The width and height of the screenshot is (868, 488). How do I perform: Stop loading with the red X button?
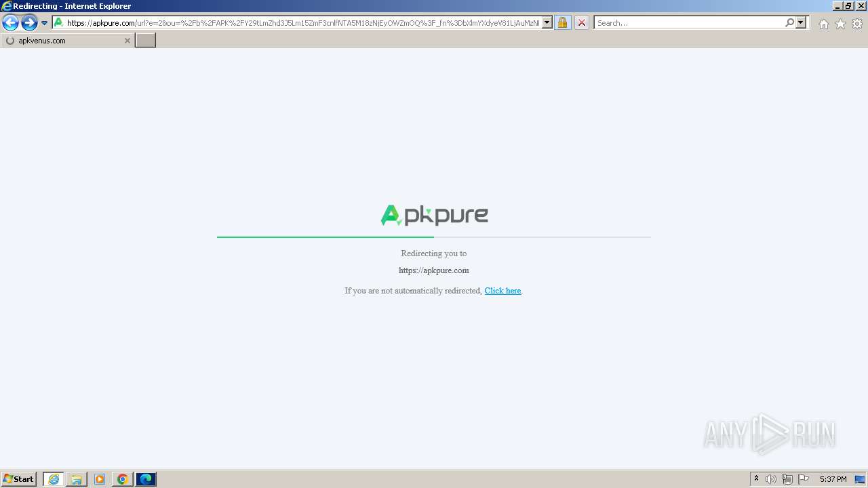click(x=582, y=22)
